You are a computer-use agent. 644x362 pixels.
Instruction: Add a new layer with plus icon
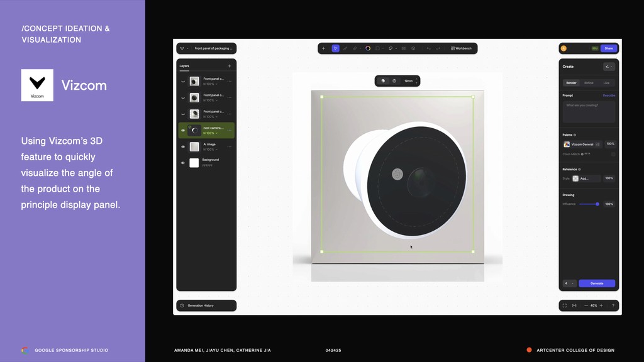pyautogui.click(x=229, y=66)
